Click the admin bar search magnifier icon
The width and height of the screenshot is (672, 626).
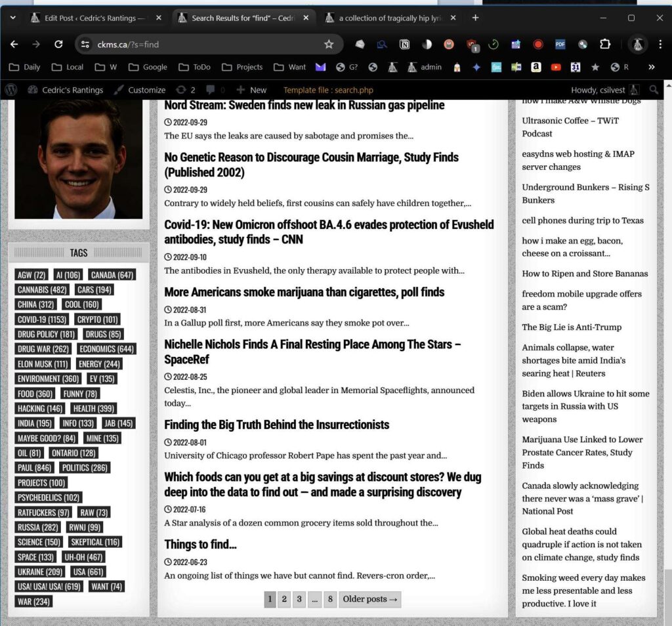tap(654, 90)
